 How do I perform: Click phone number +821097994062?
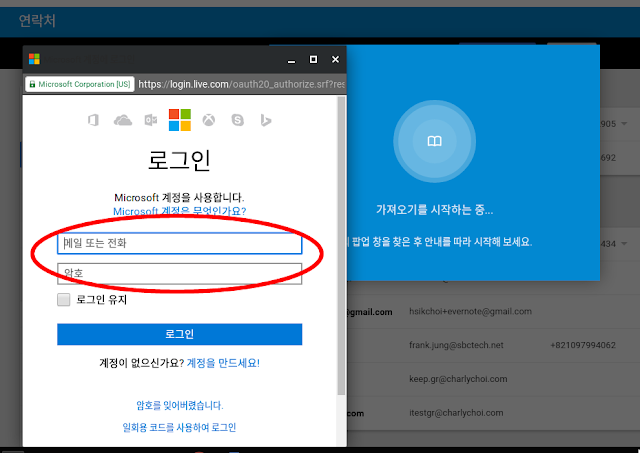[583, 345]
